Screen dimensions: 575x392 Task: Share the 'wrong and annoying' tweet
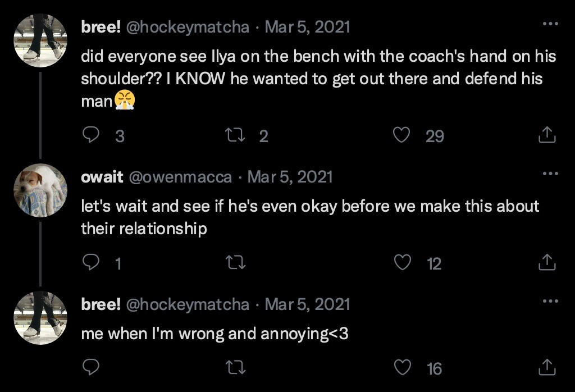coord(547,368)
